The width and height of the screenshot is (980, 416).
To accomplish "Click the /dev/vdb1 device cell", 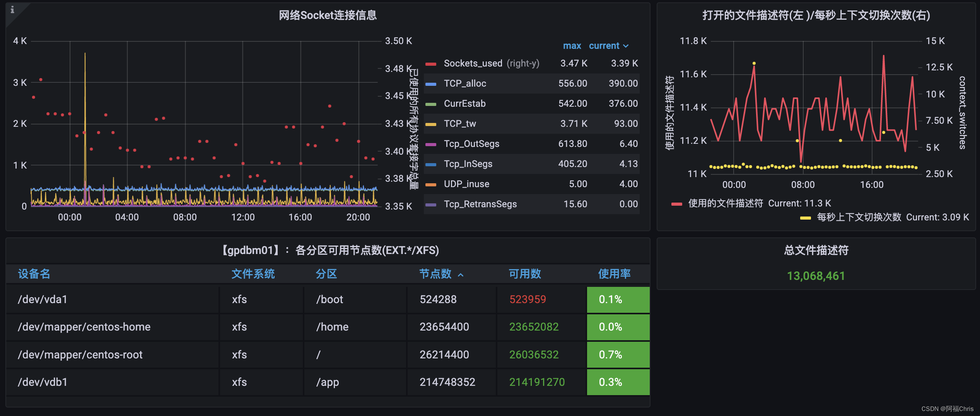I will tap(113, 382).
